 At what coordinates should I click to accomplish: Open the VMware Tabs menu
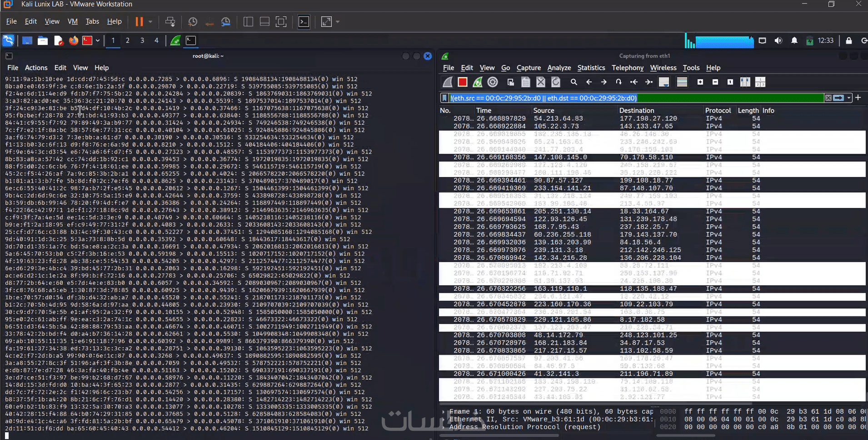92,21
